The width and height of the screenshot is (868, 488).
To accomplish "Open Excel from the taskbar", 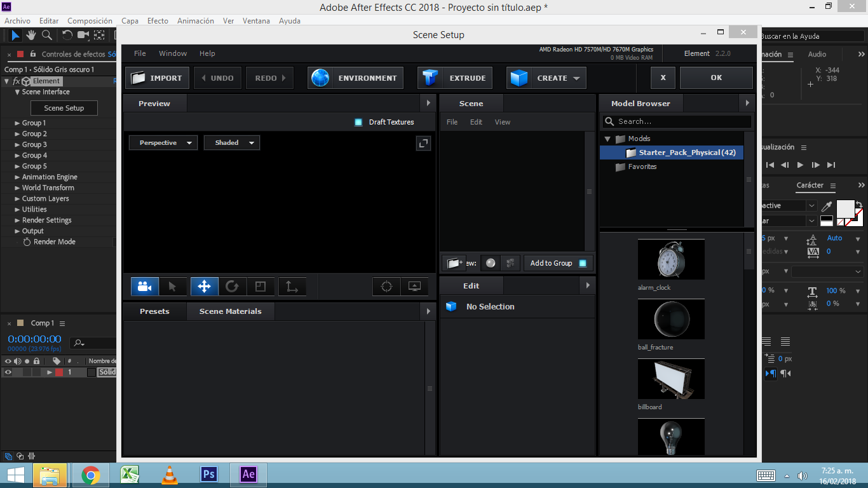I will pos(130,475).
